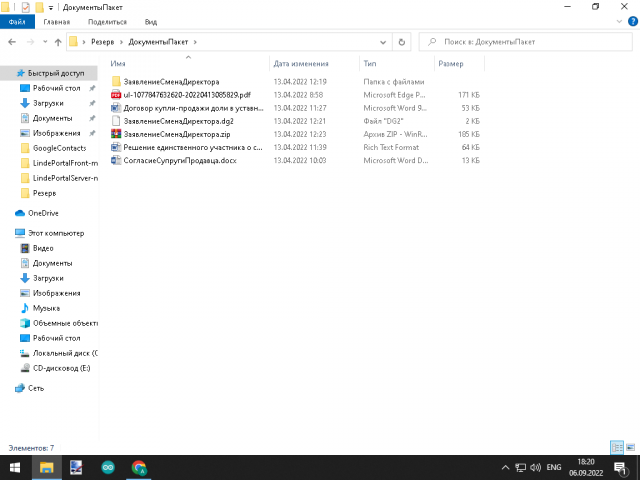Refresh the current folder view
Viewport: 640px width, 480px height.
402,42
